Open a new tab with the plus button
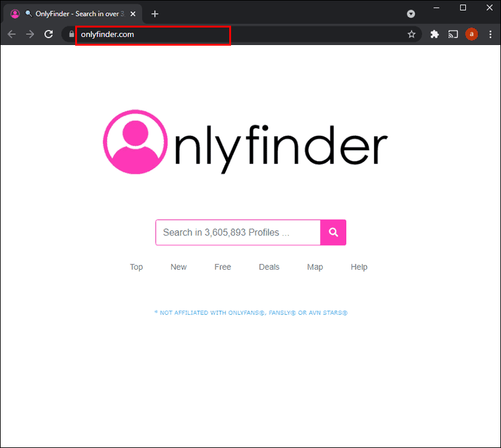The height and width of the screenshot is (448, 501). [x=155, y=13]
